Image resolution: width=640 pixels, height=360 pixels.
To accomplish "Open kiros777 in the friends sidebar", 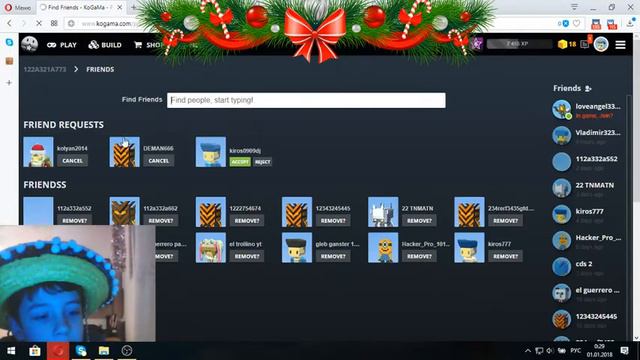I will (x=587, y=215).
